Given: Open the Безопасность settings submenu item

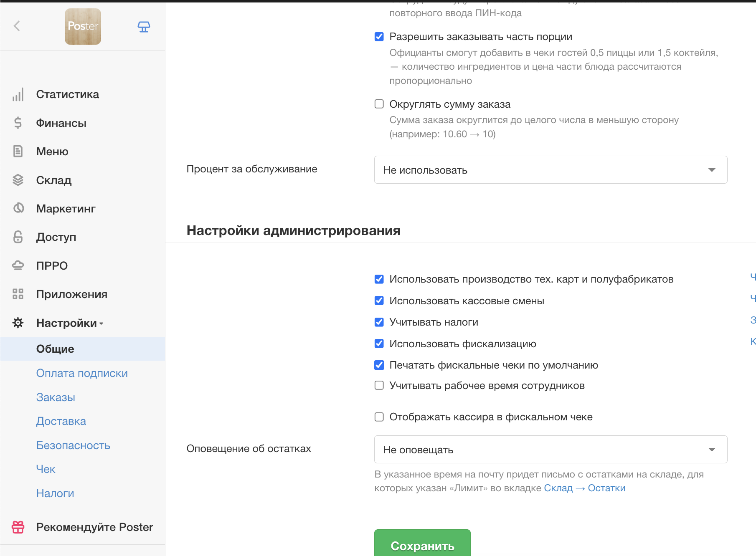Looking at the screenshot, I should (x=73, y=445).
